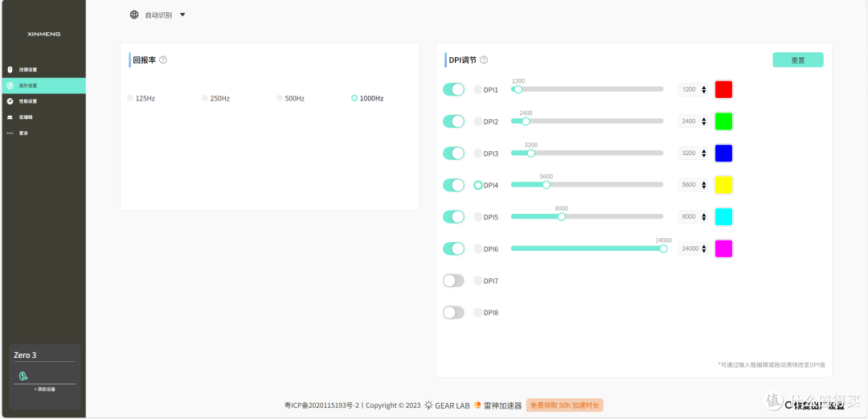Click the DPI2 slider handle at 2400
This screenshot has width=868, height=419.
526,121
